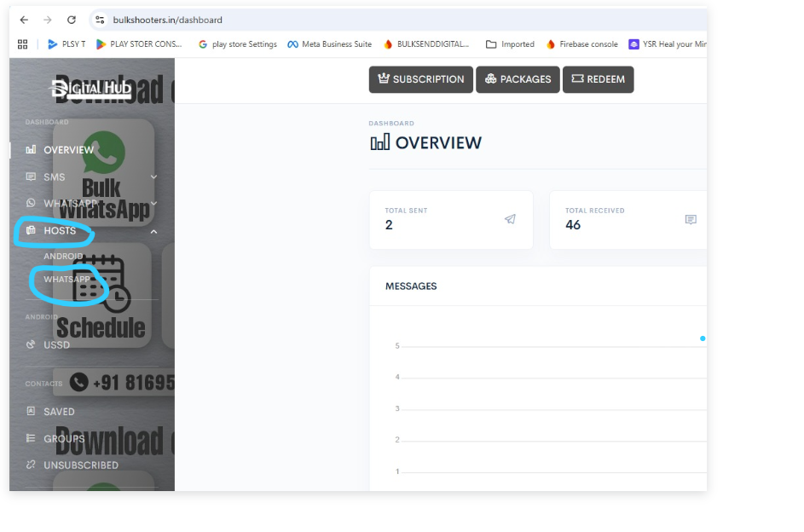This screenshot has width=804, height=532.
Task: Collapse the Hosts sidebar section
Action: [x=154, y=231]
